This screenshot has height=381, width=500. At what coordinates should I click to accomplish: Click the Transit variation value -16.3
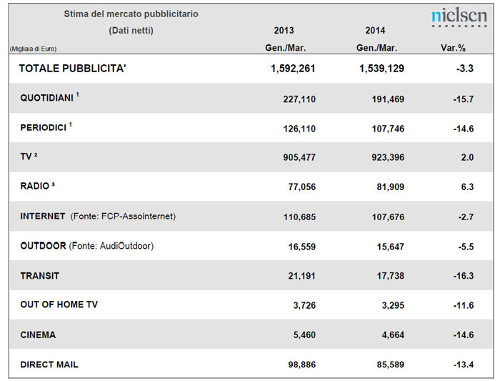pos(463,276)
